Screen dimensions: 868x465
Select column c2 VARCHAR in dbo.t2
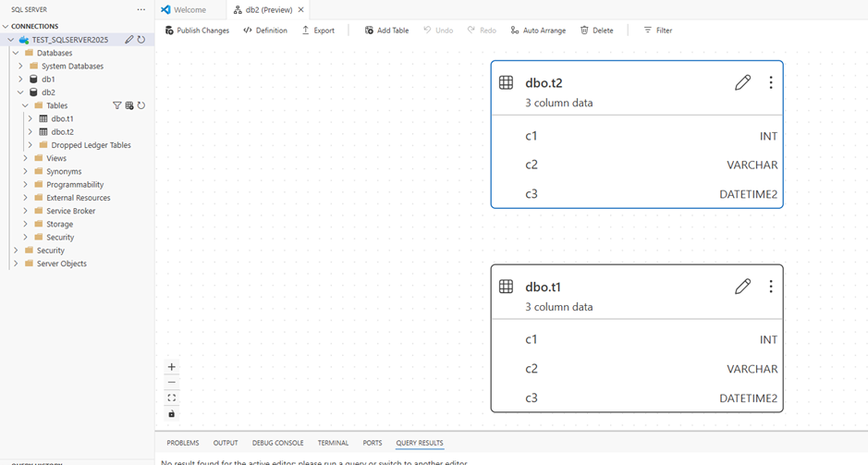tap(637, 165)
